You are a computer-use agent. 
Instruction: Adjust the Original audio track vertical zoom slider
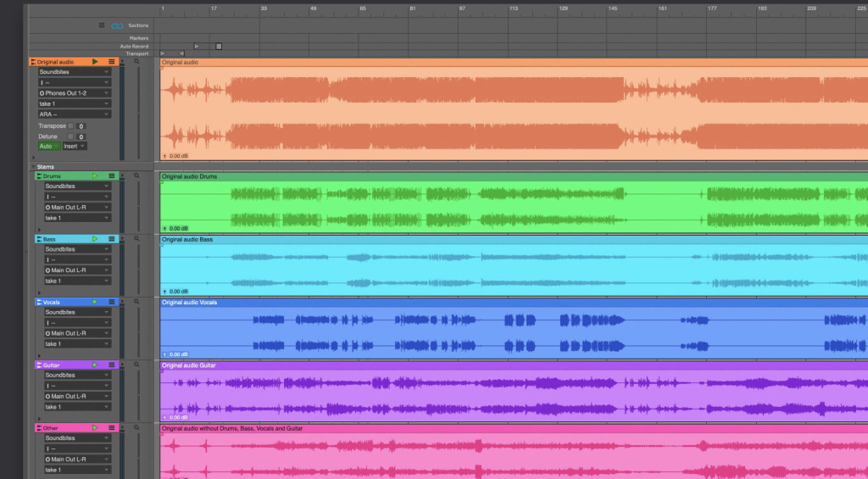point(139,111)
